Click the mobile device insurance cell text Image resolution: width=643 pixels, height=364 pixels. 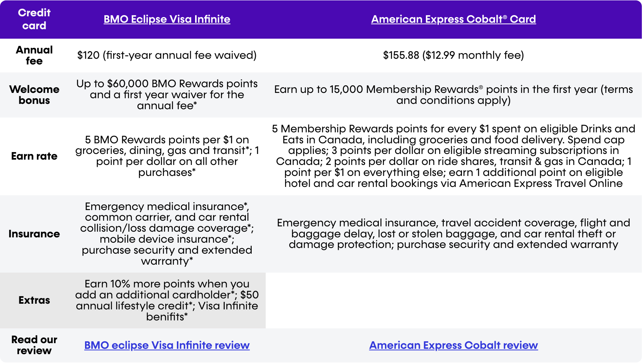click(x=167, y=239)
